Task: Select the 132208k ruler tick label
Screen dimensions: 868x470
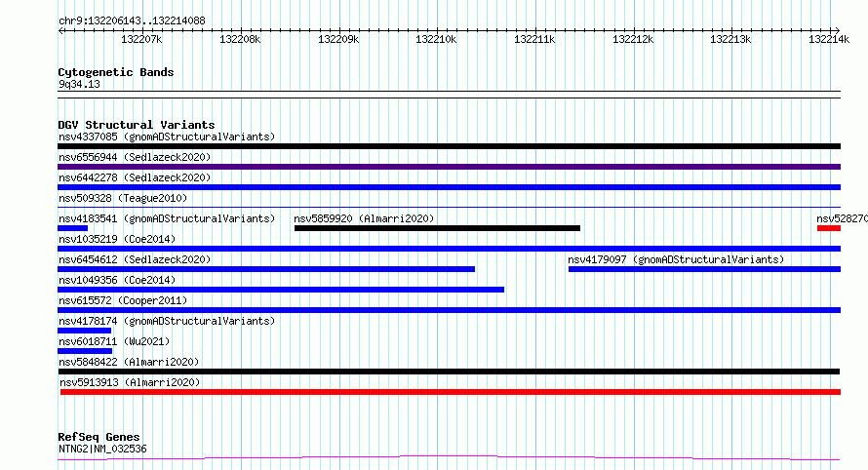Action: point(240,39)
